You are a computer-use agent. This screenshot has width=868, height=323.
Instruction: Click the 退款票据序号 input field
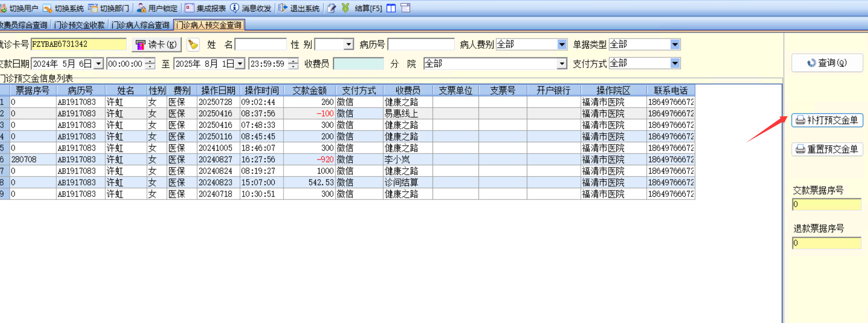pos(827,243)
